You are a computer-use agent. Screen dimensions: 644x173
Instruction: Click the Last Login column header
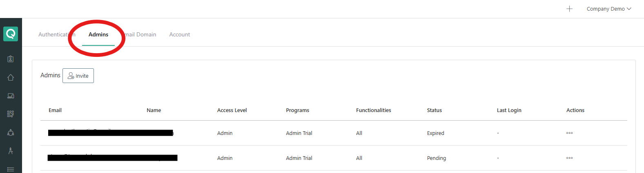click(509, 110)
